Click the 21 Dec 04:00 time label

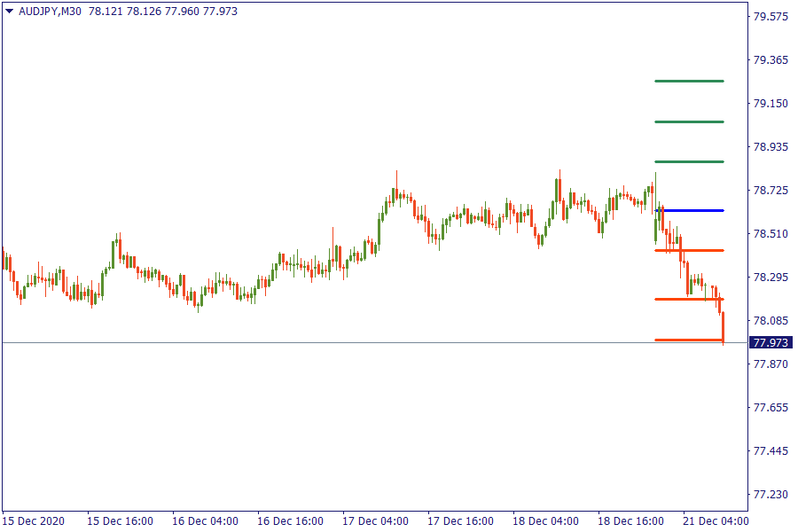click(x=716, y=520)
